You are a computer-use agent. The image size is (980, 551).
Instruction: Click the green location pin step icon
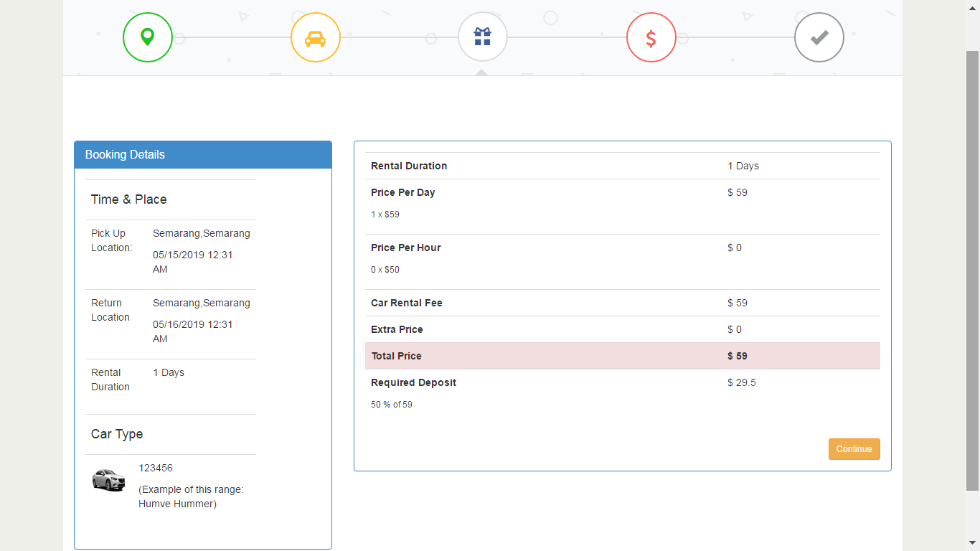click(148, 37)
